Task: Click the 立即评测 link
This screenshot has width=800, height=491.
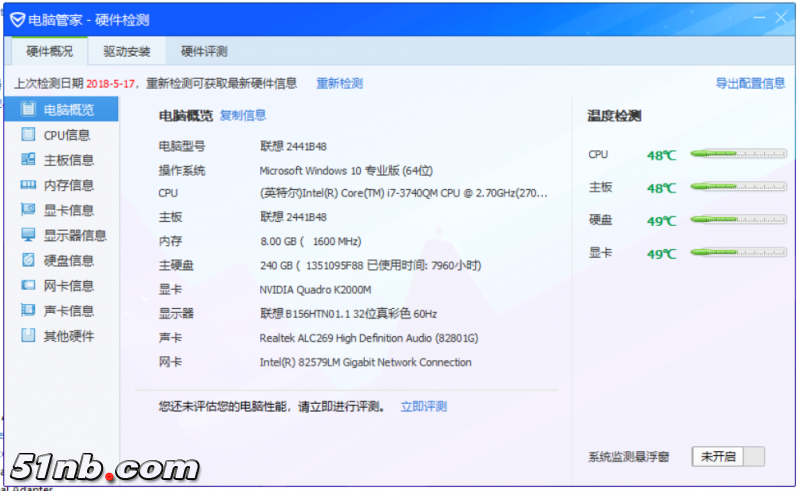Action: [x=423, y=406]
